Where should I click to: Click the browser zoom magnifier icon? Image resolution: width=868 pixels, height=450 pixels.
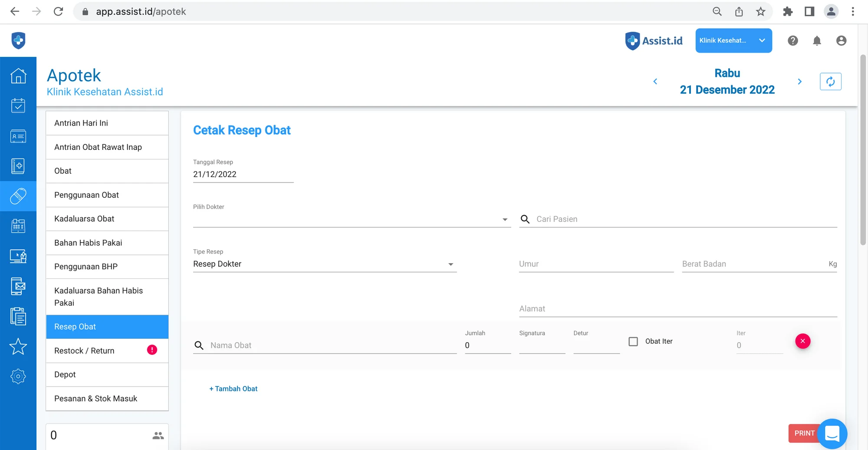[717, 12]
